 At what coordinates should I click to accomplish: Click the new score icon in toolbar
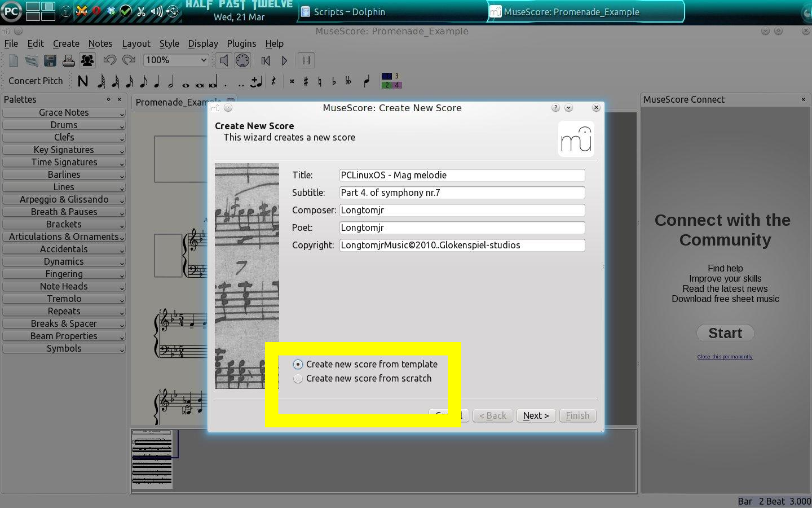pos(14,60)
